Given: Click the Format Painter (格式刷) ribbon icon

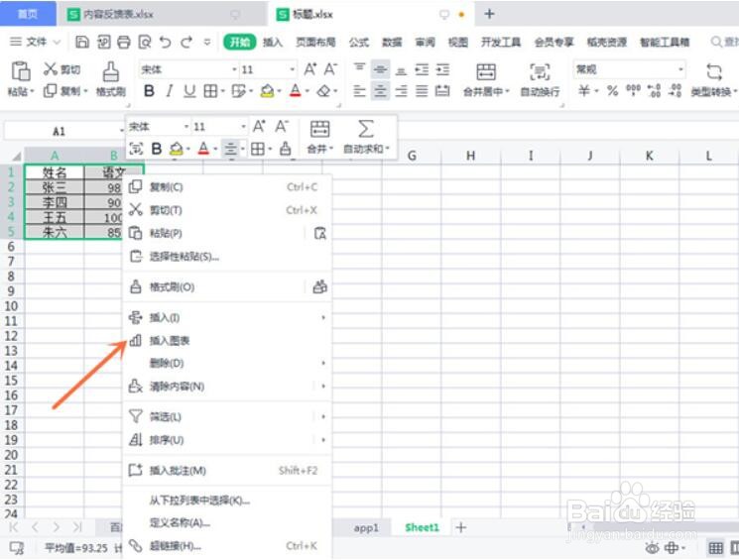Looking at the screenshot, I should click(x=111, y=72).
